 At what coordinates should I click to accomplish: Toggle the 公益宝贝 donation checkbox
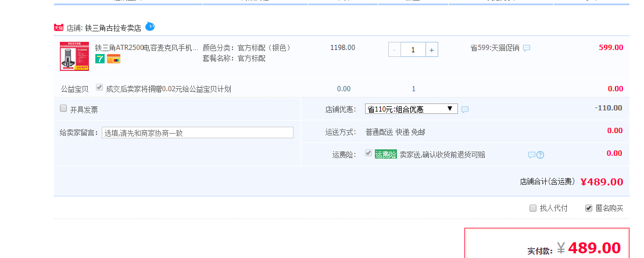coord(99,88)
